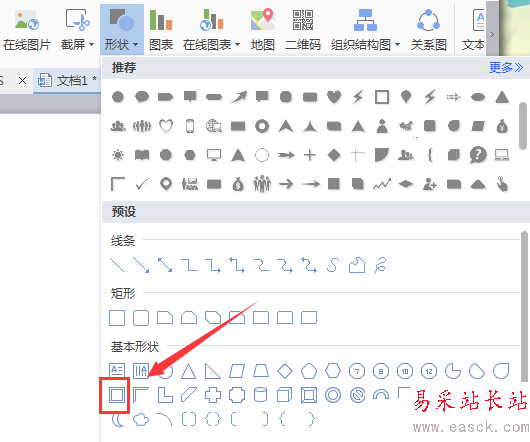The width and height of the screenshot is (530, 442).
Task: Open the 在线图片 online picture tool
Action: (27, 30)
